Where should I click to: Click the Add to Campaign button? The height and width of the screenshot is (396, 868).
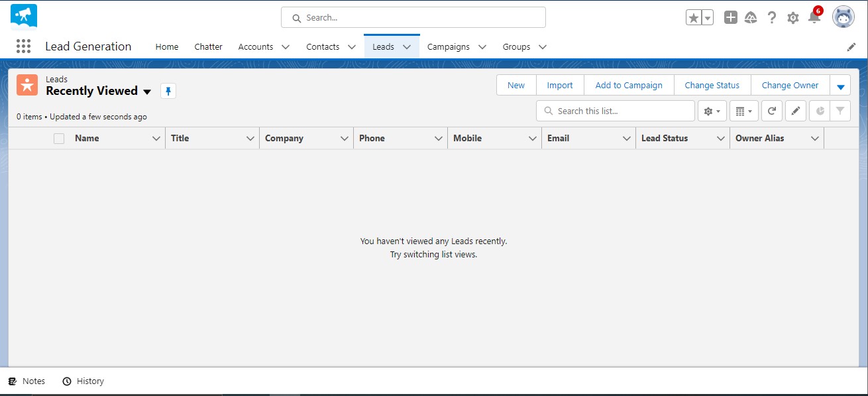(628, 85)
